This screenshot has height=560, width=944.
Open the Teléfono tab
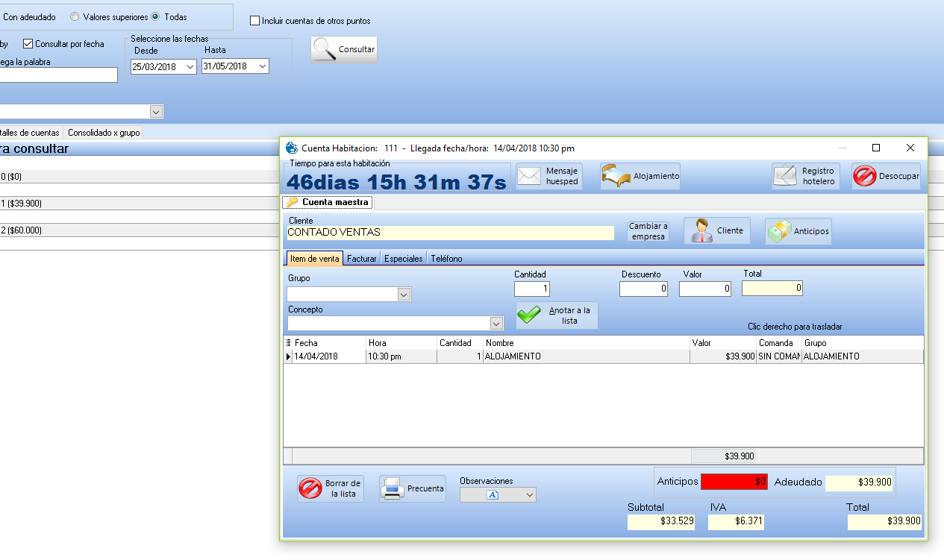(446, 259)
